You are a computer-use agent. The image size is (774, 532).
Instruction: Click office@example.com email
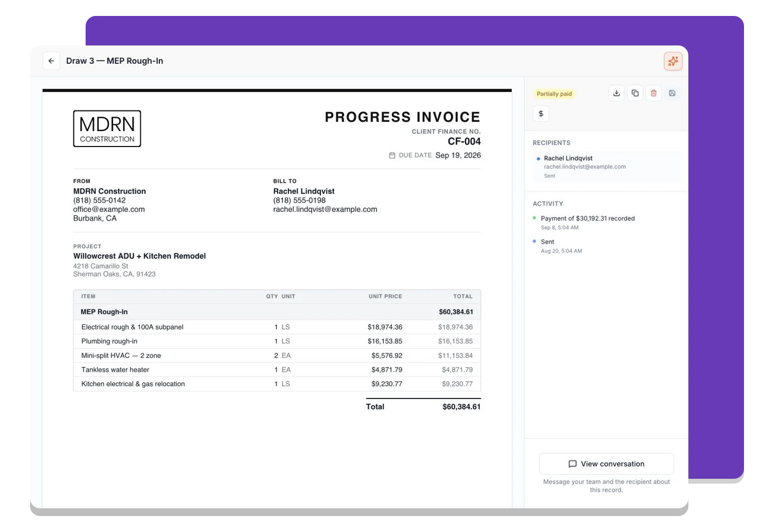(109, 209)
